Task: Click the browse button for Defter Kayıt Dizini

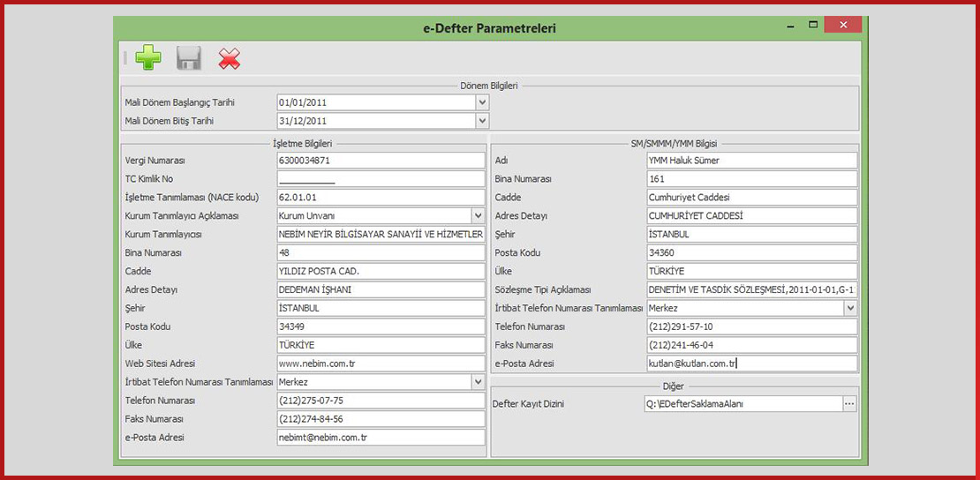Action: (x=849, y=404)
